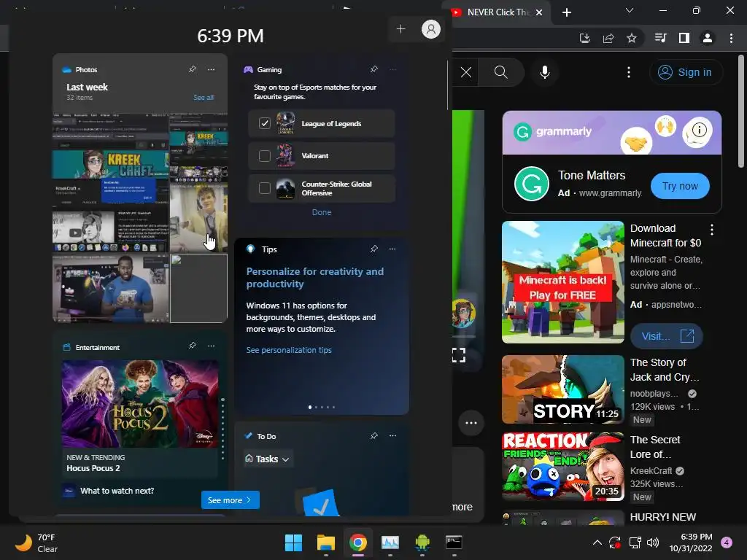Open To Do widget more options
Image resolution: width=747 pixels, height=560 pixels.
[x=392, y=436]
